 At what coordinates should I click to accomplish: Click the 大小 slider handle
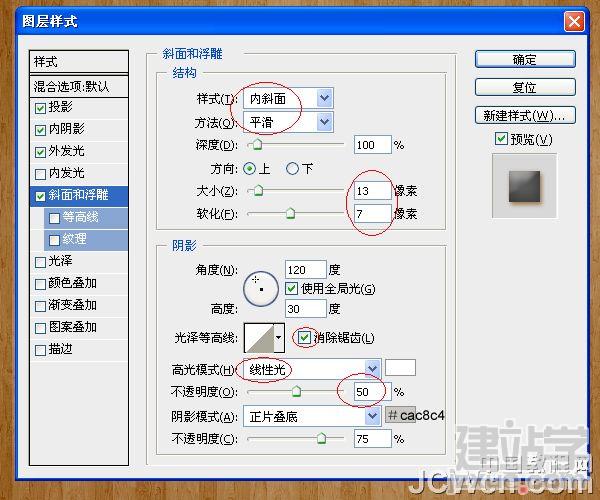[259, 190]
